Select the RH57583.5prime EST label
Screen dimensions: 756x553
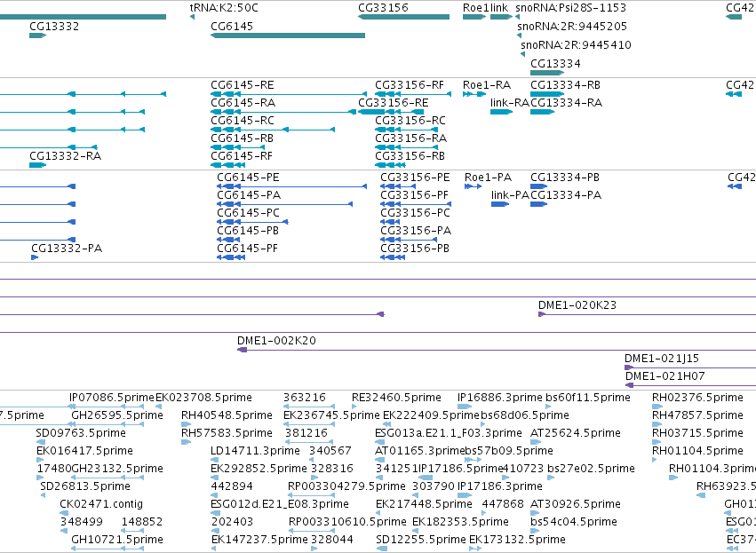point(227,433)
